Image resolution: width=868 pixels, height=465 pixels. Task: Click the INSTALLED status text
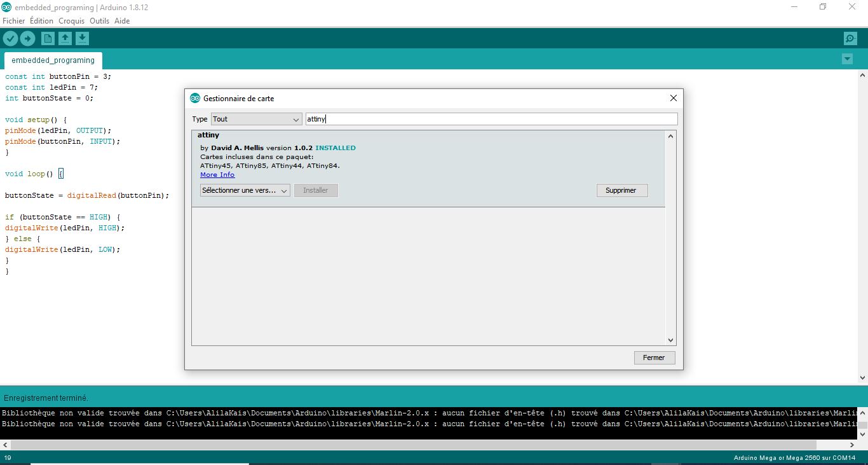pyautogui.click(x=336, y=148)
